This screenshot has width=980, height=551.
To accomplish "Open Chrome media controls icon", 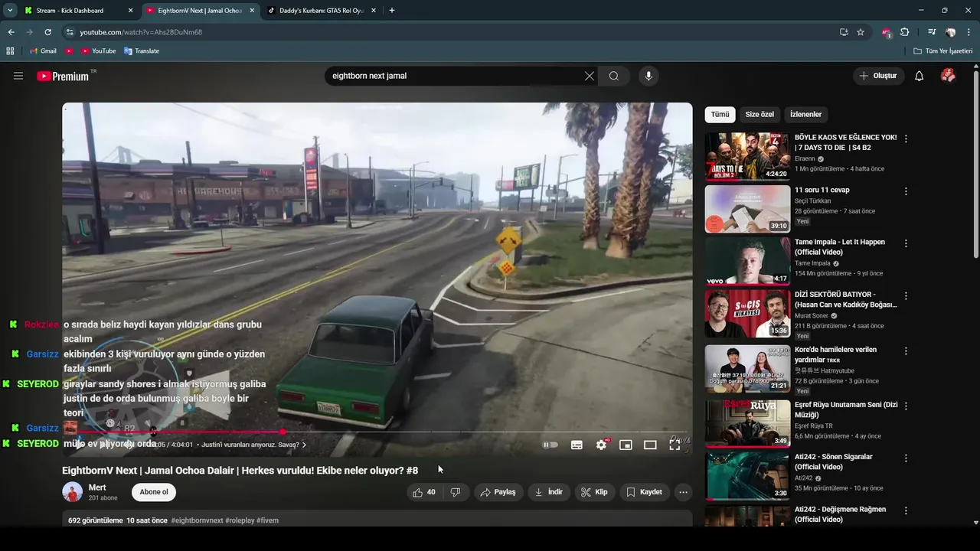I will coord(932,32).
